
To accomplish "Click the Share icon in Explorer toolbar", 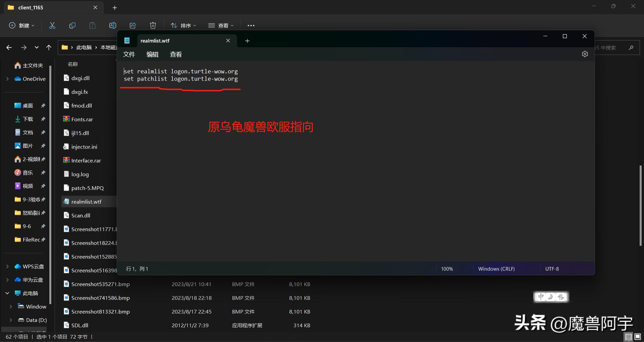I will pos(133,25).
